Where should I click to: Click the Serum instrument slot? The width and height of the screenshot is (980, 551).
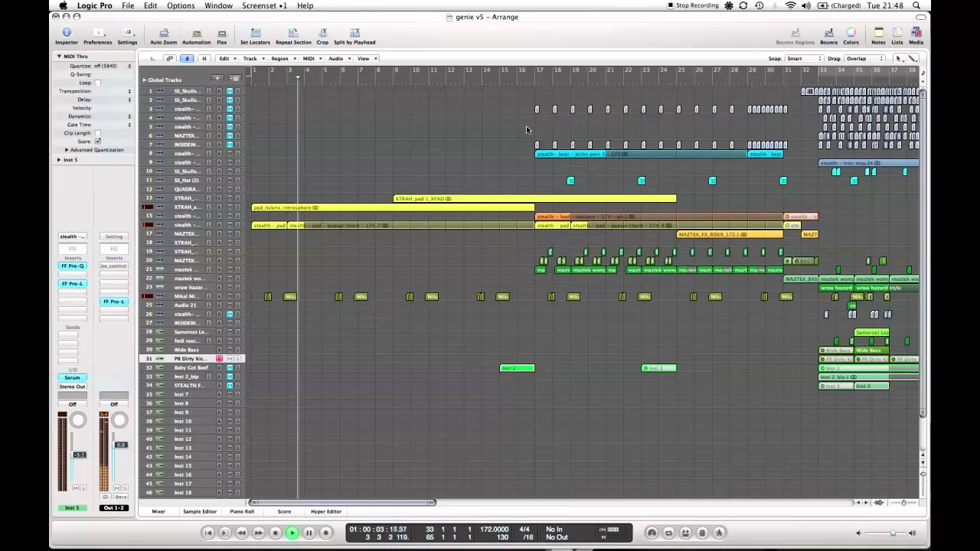click(72, 377)
